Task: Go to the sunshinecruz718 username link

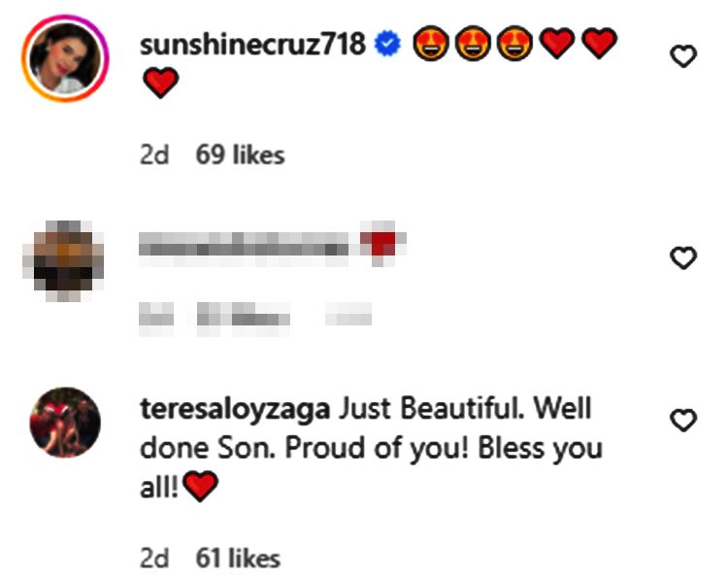Action: [253, 44]
